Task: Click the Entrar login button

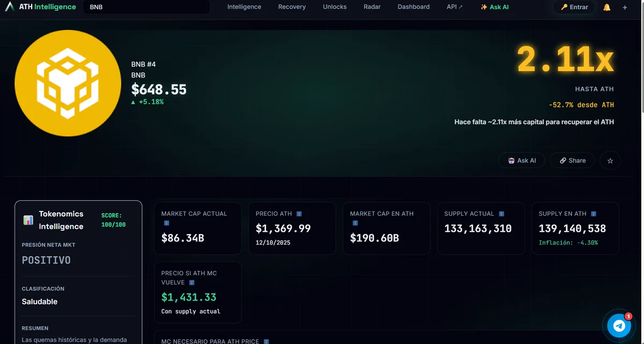Action: pos(574,7)
